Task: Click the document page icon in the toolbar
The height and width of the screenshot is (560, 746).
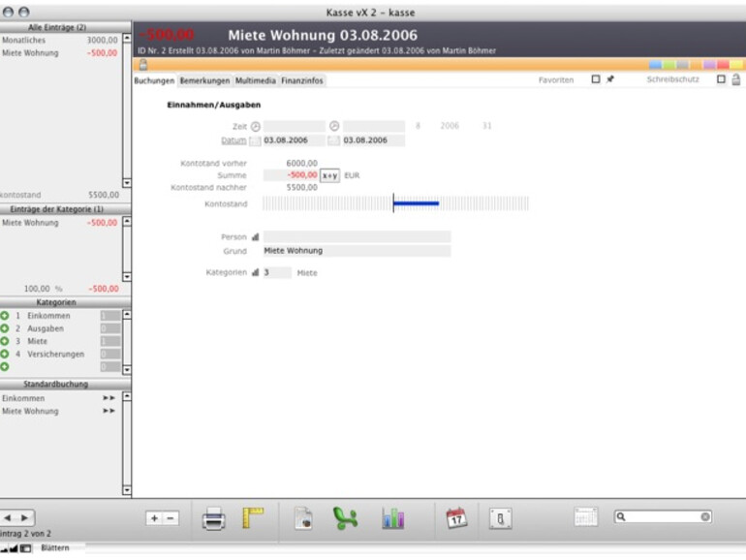Action: (303, 518)
